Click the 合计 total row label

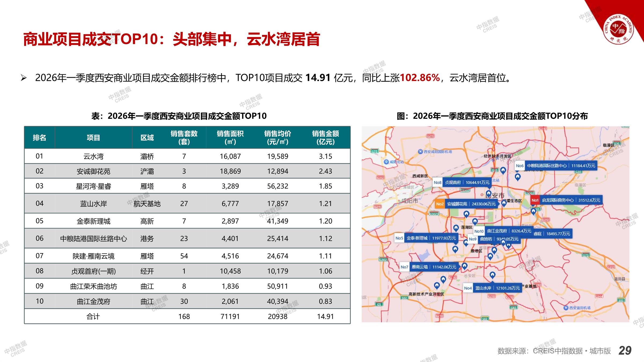93,316
